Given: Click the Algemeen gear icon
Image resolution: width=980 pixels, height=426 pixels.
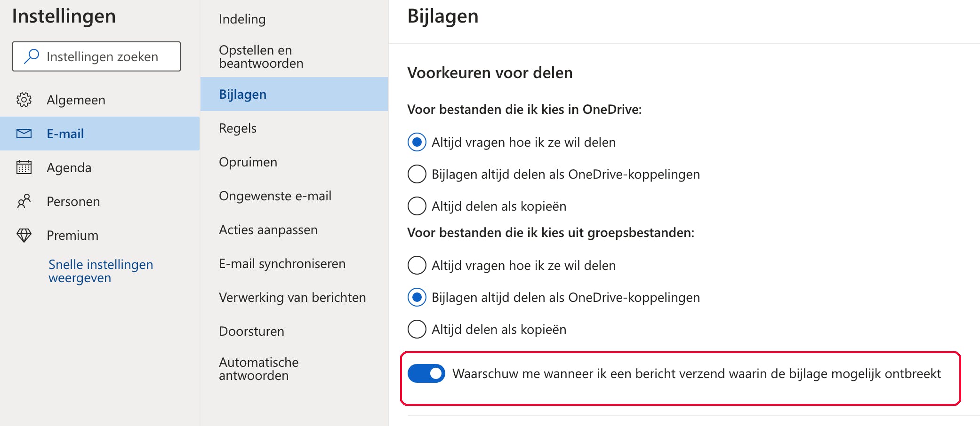Looking at the screenshot, I should point(24,100).
